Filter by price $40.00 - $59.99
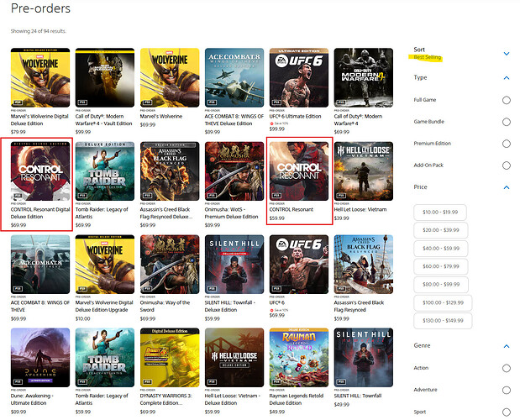Viewport: 520px width, 420px height. coord(441,249)
